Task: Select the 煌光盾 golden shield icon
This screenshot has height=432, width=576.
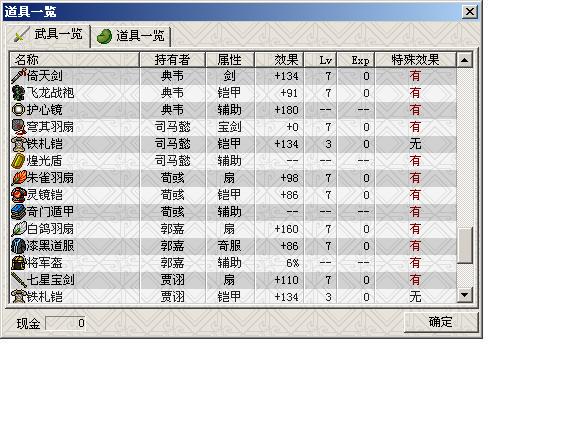Action: click(x=18, y=161)
